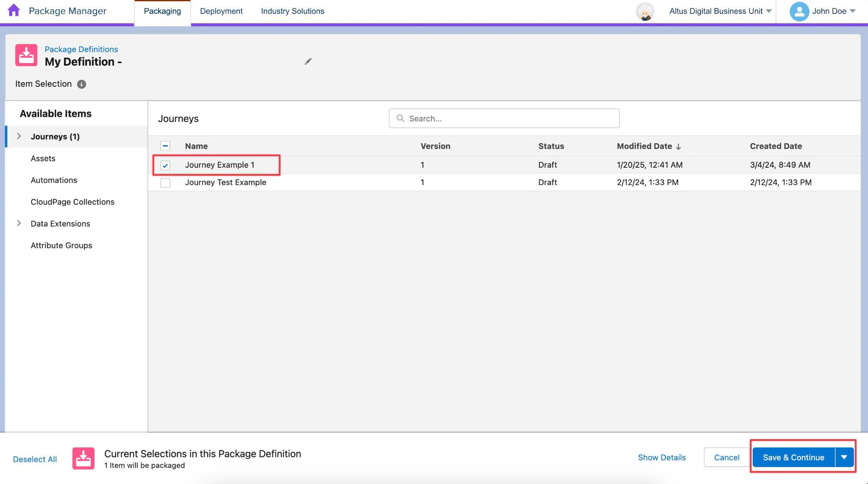
Task: Click the pink Current Selections package icon
Action: (83, 459)
